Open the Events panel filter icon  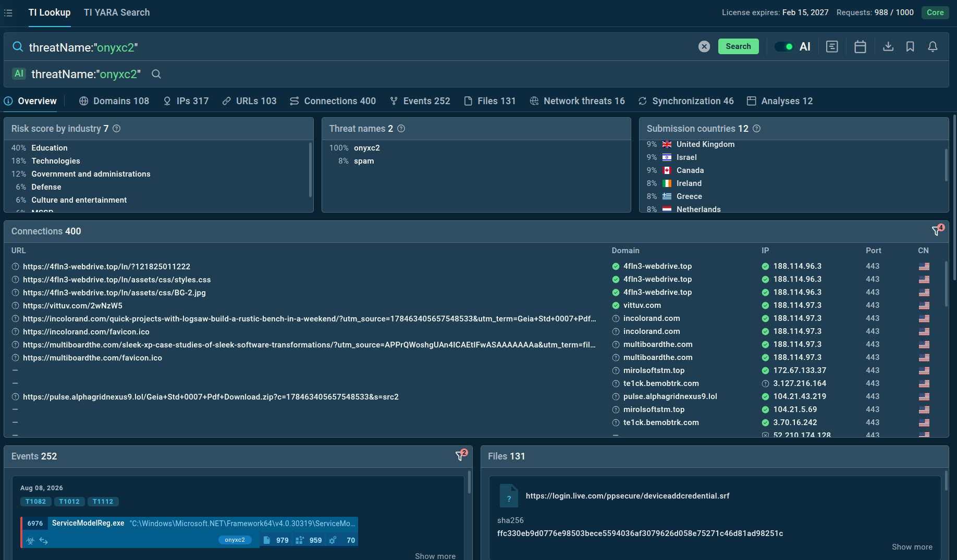[460, 456]
